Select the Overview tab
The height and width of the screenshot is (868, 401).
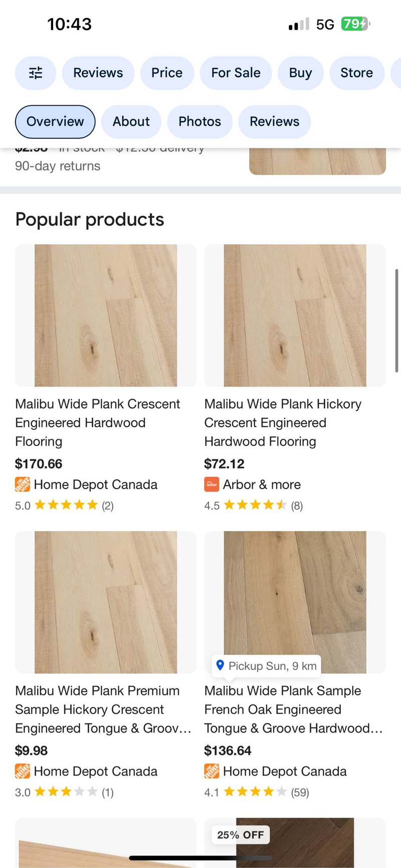coord(55,121)
